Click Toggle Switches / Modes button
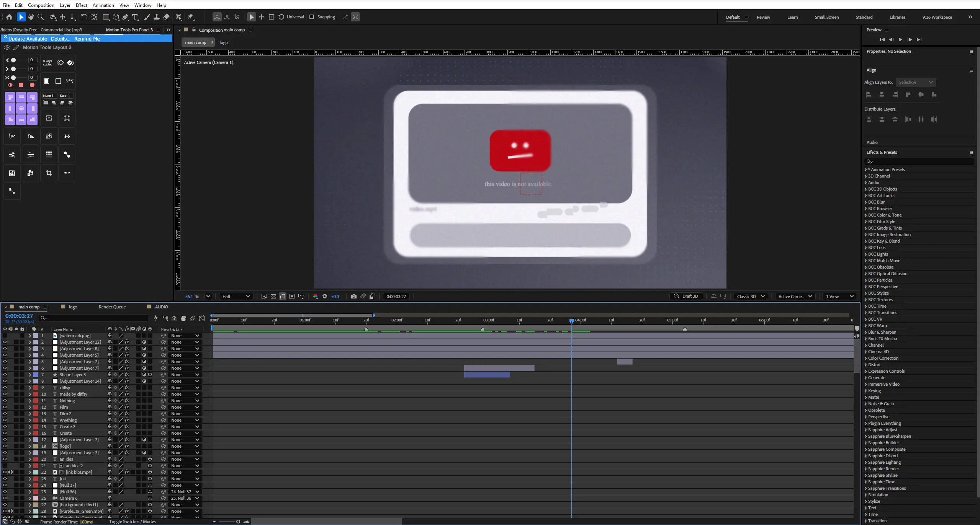980x525 pixels. (133, 522)
